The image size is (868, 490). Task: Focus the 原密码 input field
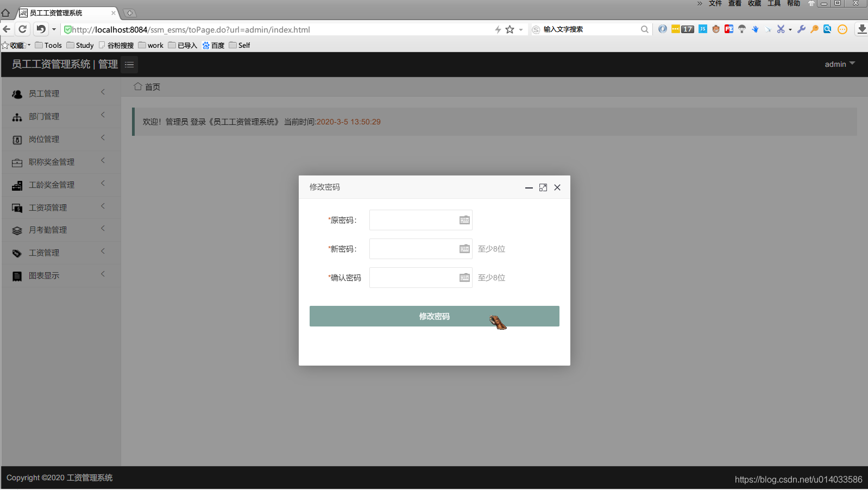421,220
